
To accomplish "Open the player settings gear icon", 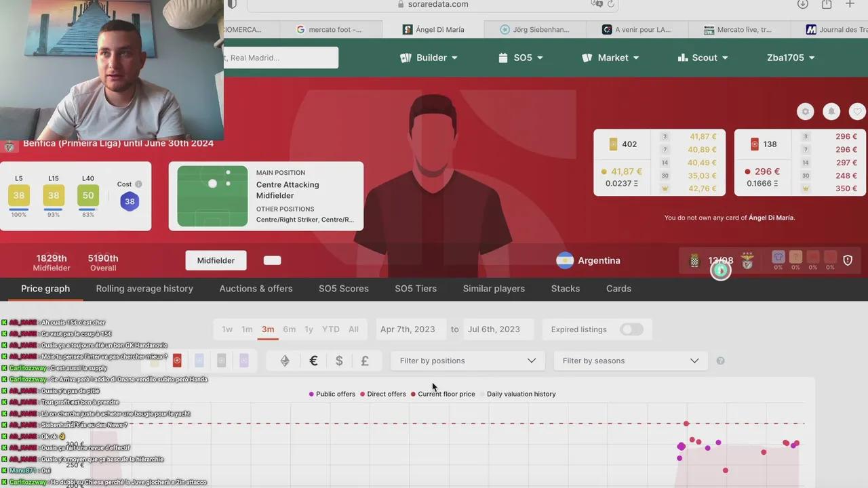I will pos(805,112).
